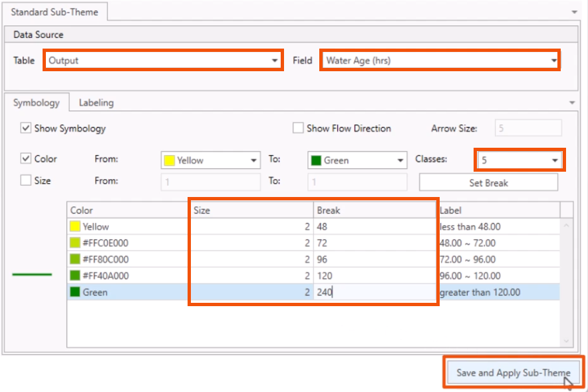The width and height of the screenshot is (588, 392).
Task: Click the Set Break button
Action: point(488,182)
